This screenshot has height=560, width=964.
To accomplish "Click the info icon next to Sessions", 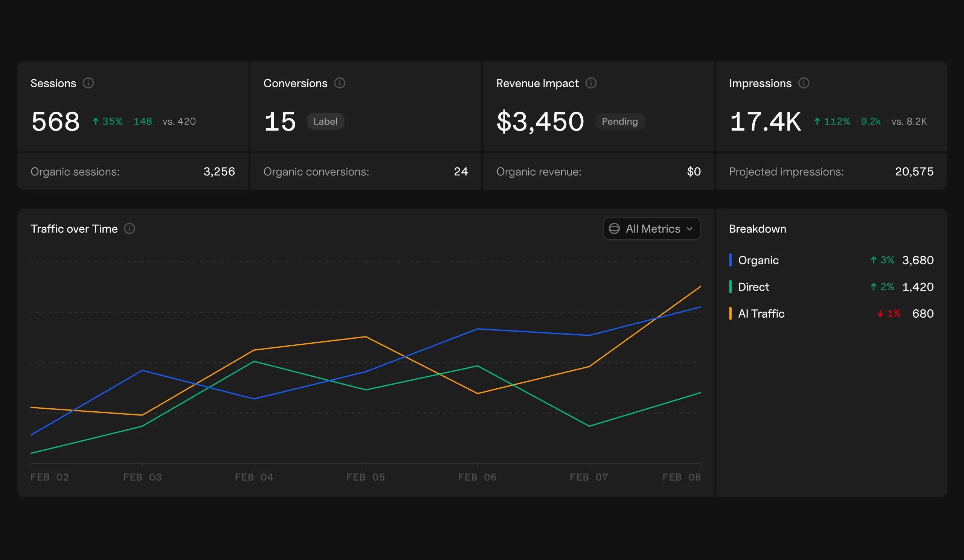I will tap(88, 83).
